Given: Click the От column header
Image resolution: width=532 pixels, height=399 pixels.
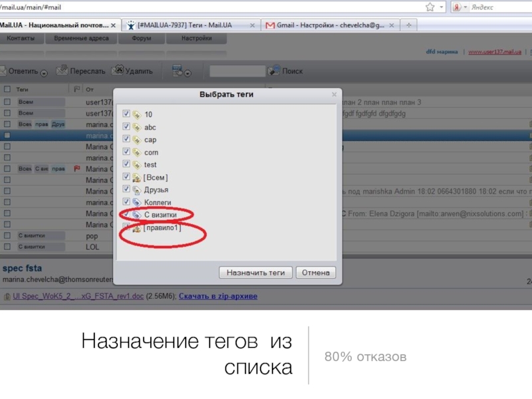Looking at the screenshot, I should (90, 90).
